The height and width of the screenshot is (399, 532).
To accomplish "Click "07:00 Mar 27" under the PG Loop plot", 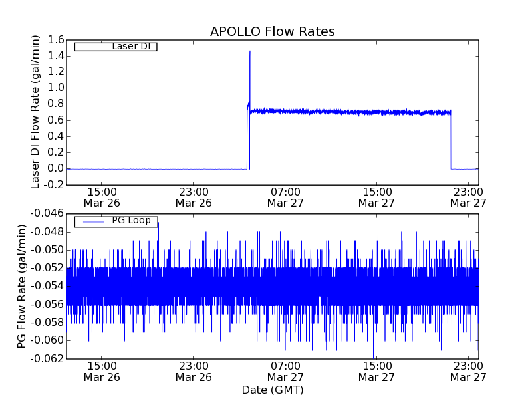I will coord(285,372).
